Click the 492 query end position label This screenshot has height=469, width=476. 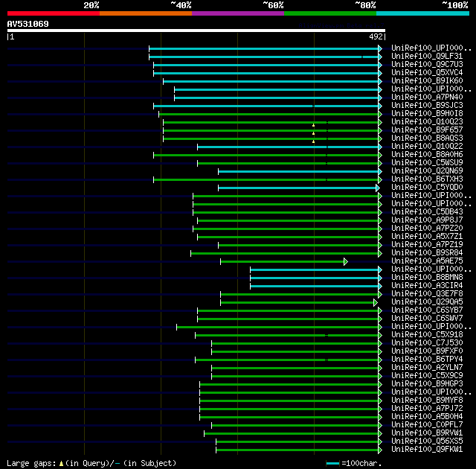click(x=376, y=36)
